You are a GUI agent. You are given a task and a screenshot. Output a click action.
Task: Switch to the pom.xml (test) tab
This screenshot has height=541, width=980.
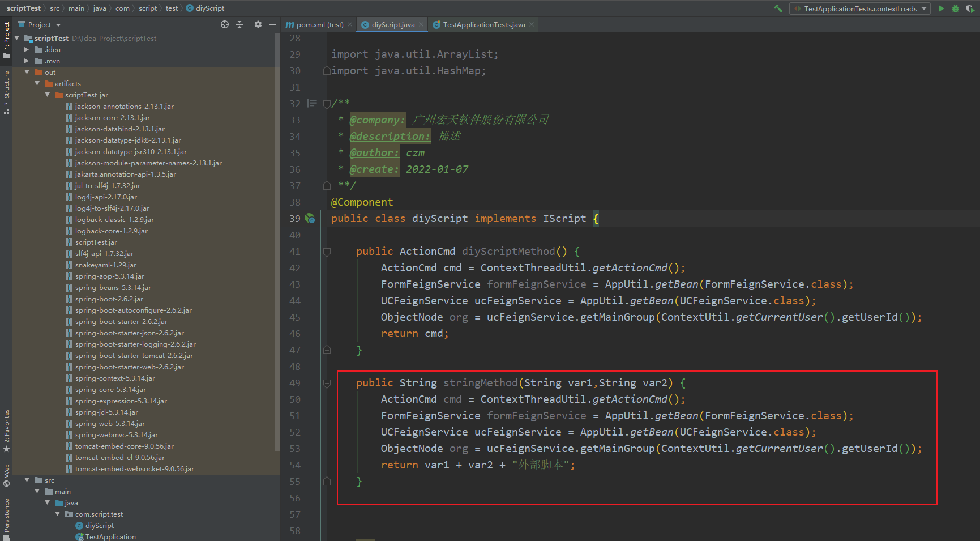pos(319,25)
